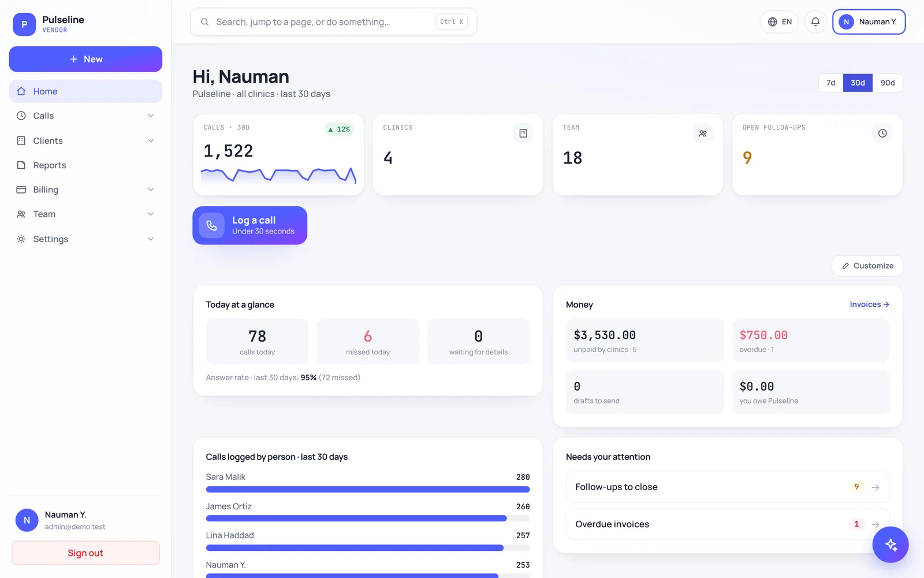Open notifications bell icon
The image size is (924, 578).
pyautogui.click(x=815, y=22)
